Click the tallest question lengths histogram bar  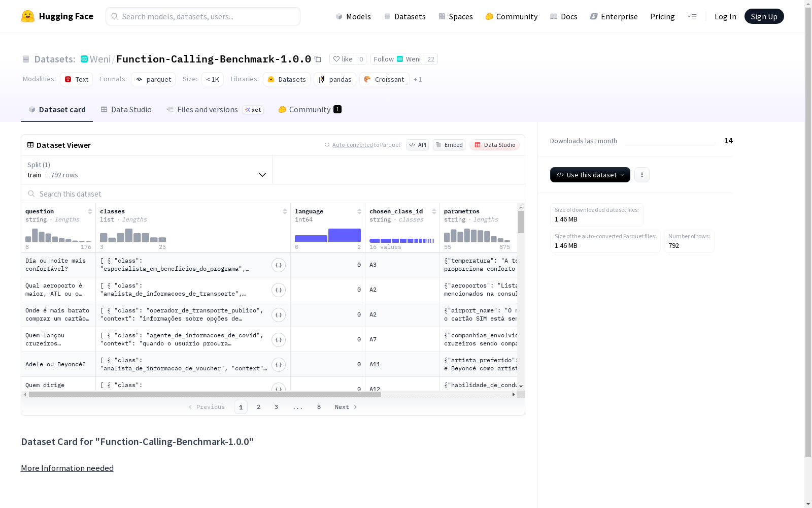coord(35,235)
